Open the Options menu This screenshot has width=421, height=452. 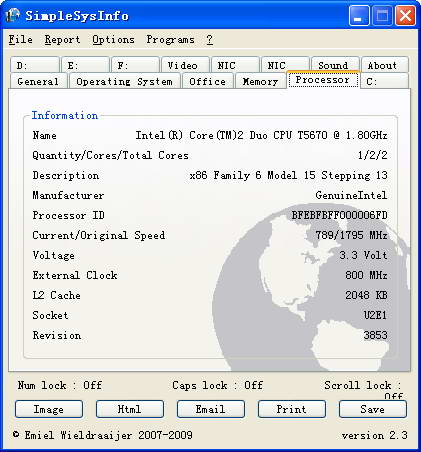[113, 39]
